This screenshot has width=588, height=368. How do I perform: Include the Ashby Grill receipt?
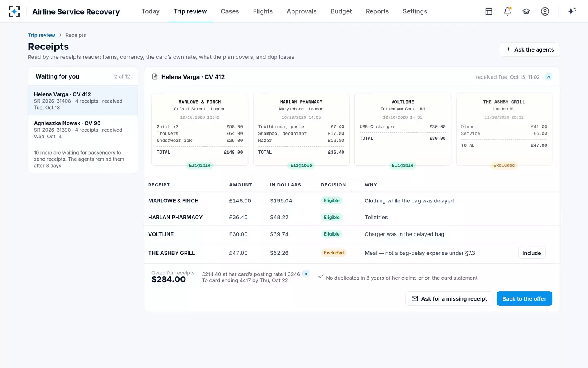(532, 253)
